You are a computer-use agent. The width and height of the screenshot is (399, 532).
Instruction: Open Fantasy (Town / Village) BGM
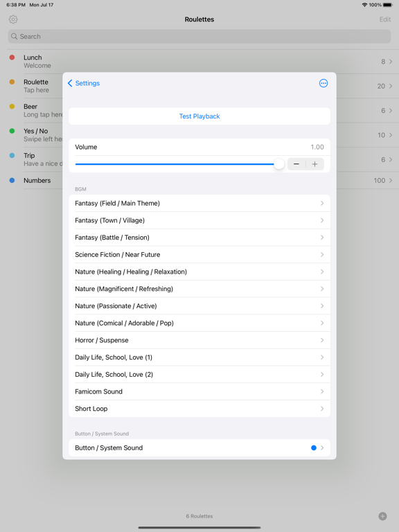coord(199,220)
